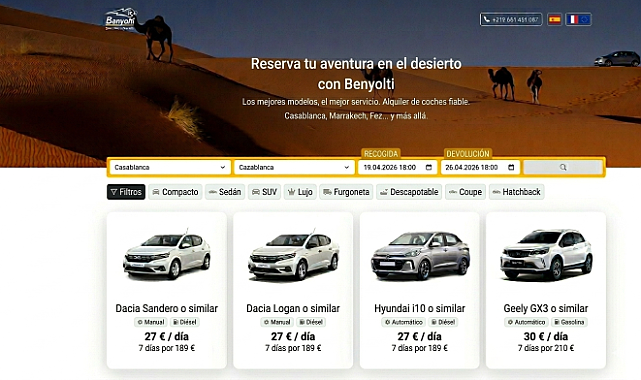Filter by Hatchback category

(516, 192)
